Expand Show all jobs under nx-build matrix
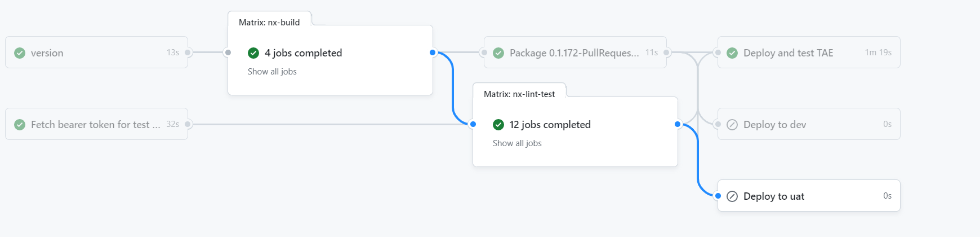Viewport: 980px width, 237px height. coord(272,72)
